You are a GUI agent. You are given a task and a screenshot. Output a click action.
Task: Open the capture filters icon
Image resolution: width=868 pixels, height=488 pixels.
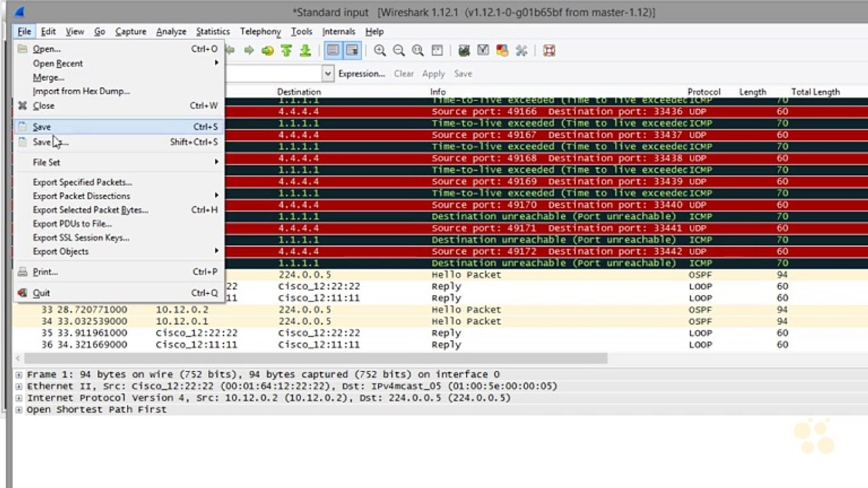pos(465,51)
